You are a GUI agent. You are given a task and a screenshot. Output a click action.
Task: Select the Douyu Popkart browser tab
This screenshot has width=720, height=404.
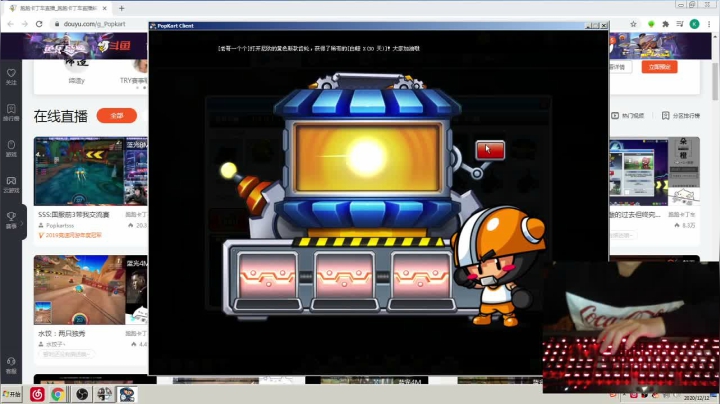click(57, 8)
